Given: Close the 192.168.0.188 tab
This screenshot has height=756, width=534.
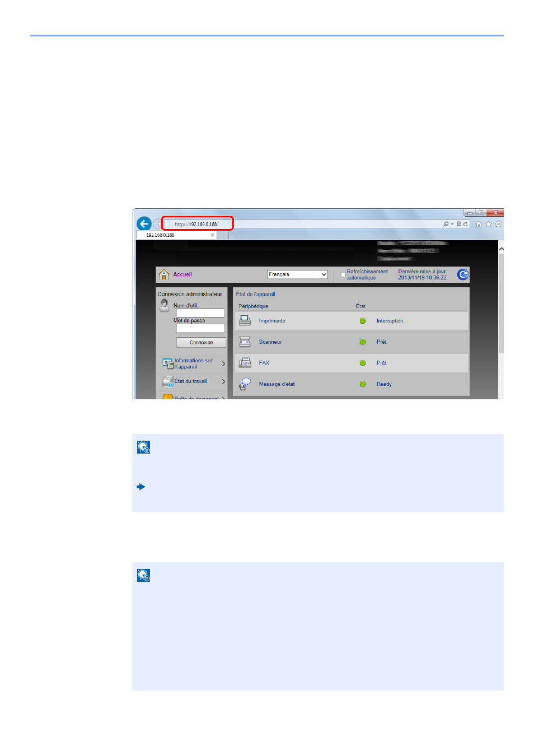Looking at the screenshot, I should pyautogui.click(x=213, y=235).
